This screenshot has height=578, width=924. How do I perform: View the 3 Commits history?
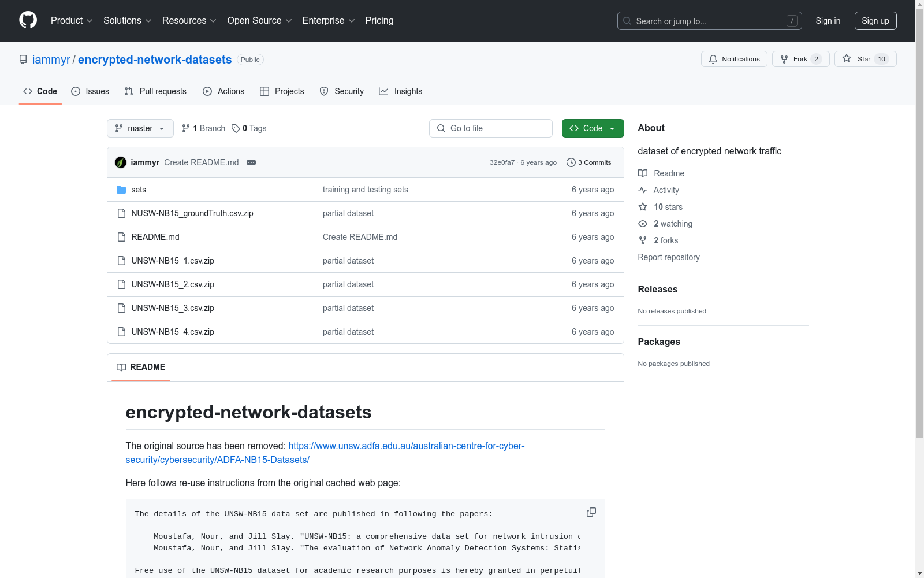click(589, 162)
